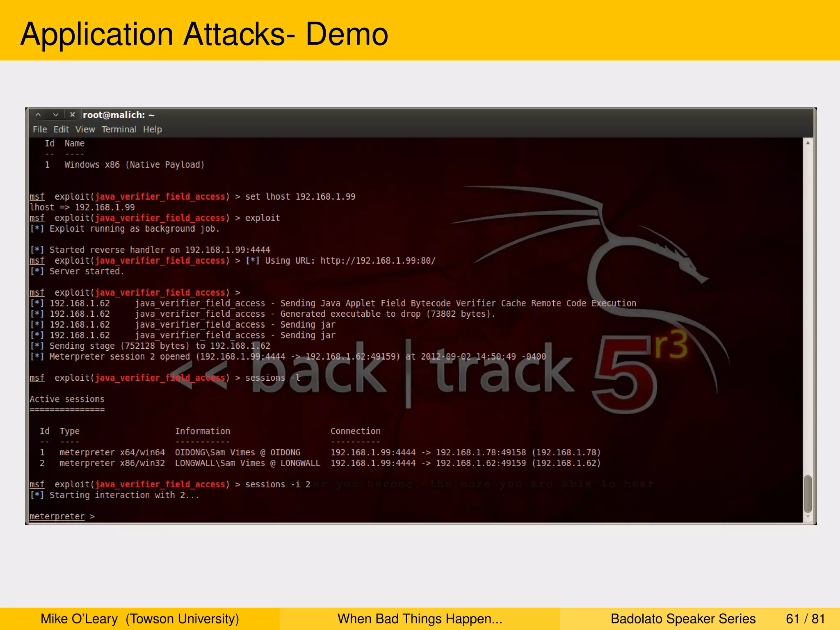
Task: Click the 'Type' column header in sessions table
Action: [70, 431]
